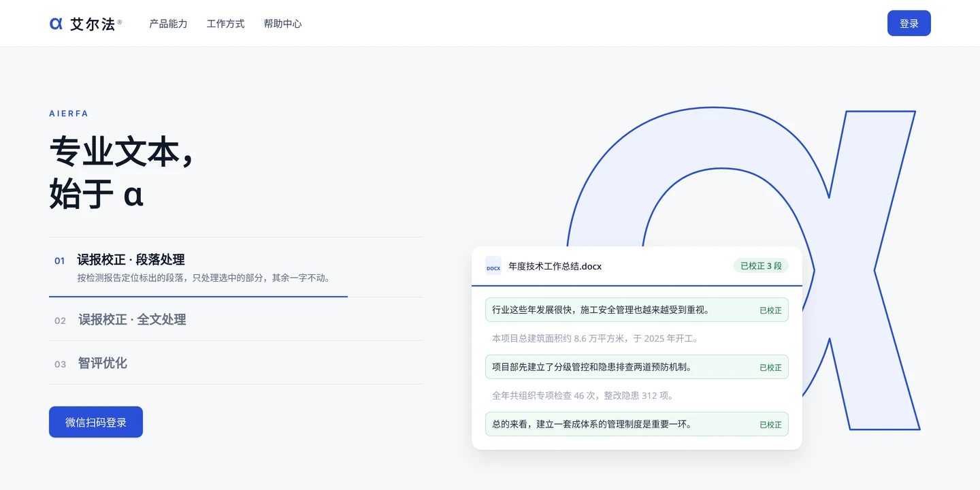
Task: Click the 登录 button
Action: 909,23
